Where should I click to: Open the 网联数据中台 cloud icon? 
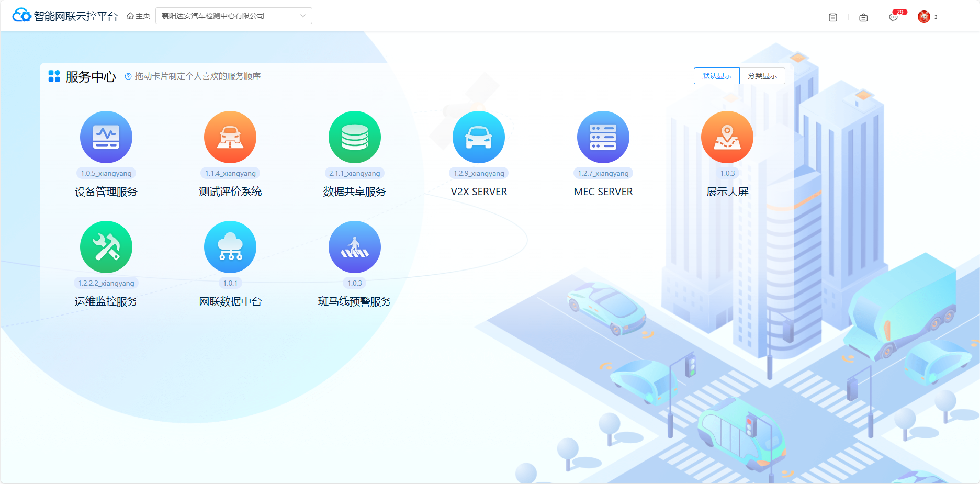[x=230, y=247]
